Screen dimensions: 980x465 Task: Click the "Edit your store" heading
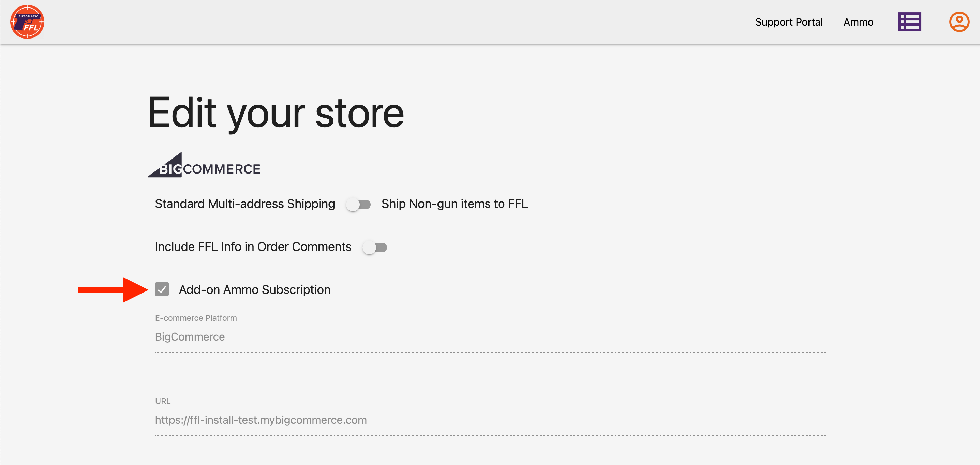click(x=276, y=113)
